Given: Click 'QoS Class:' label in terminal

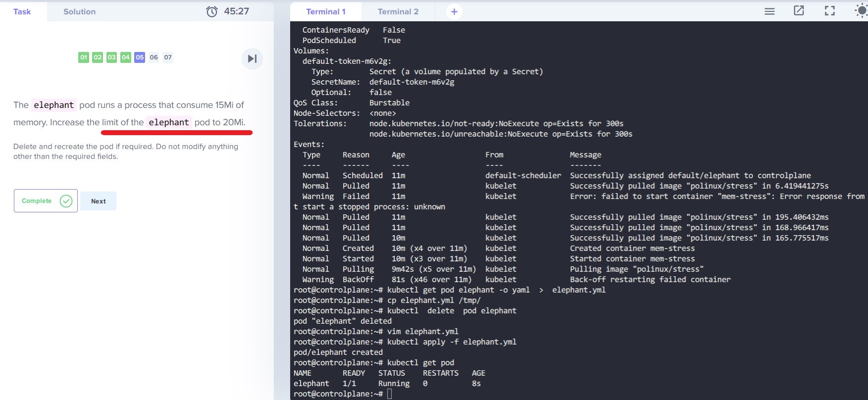Looking at the screenshot, I should (x=316, y=103).
